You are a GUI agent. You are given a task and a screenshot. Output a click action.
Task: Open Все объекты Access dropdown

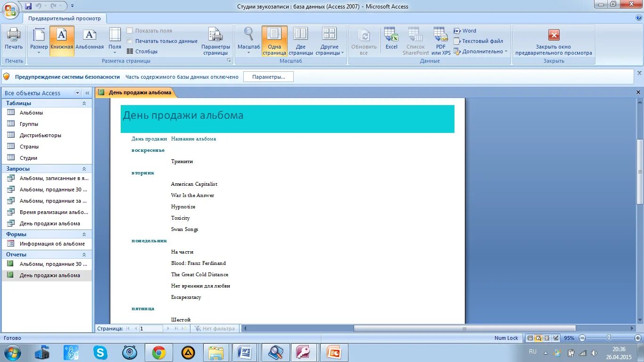(78, 93)
